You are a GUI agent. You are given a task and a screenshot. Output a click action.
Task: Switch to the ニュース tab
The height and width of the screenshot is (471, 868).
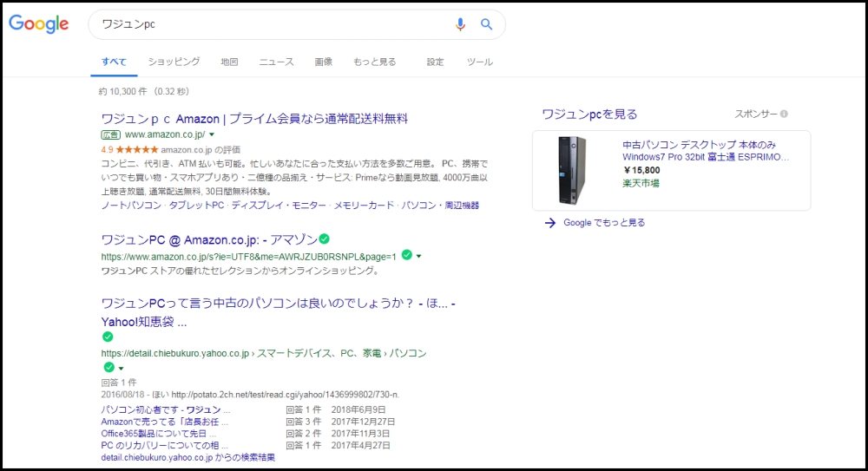[x=276, y=62]
